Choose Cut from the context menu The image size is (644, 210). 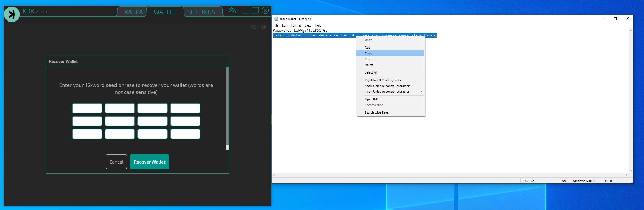[390, 48]
